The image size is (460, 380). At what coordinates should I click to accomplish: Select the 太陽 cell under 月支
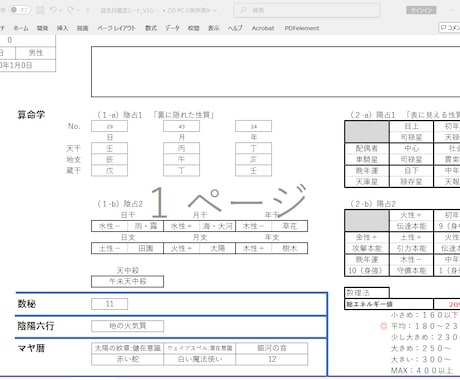(218, 248)
